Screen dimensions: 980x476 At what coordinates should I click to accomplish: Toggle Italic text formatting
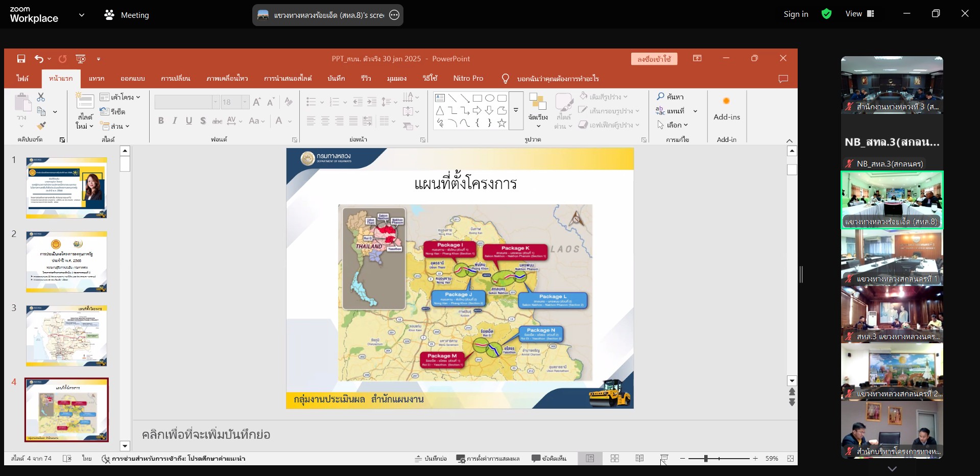pos(175,121)
